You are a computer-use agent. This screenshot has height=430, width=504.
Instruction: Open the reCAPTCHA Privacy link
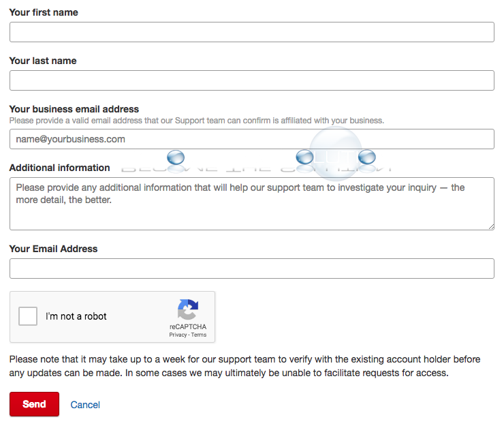[x=178, y=335]
